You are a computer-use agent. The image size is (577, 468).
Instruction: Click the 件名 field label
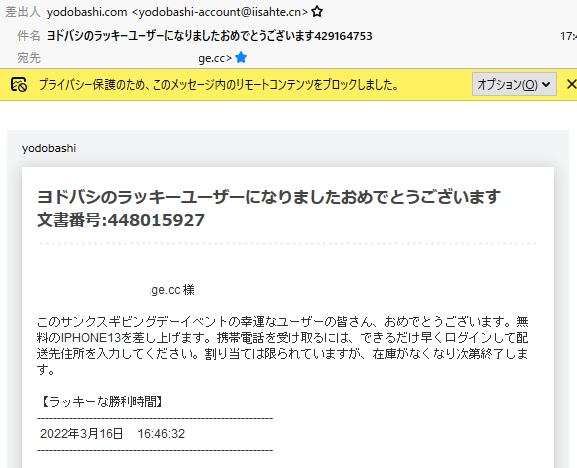point(29,36)
